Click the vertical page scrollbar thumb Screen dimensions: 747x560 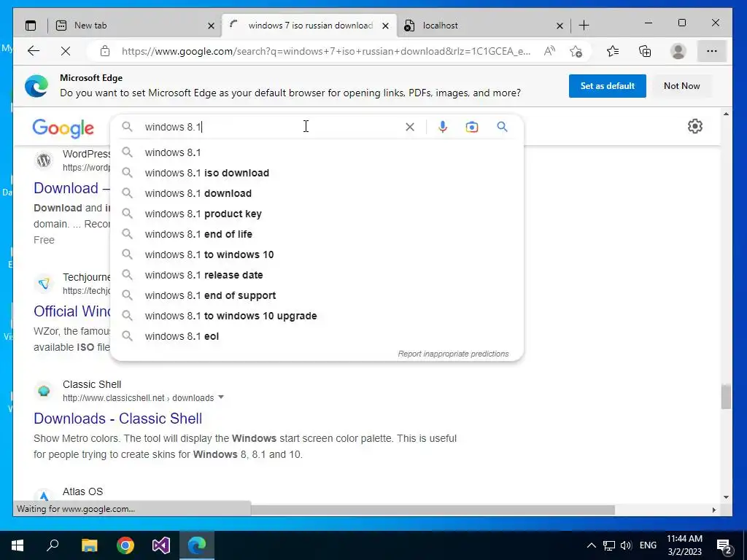pos(726,397)
